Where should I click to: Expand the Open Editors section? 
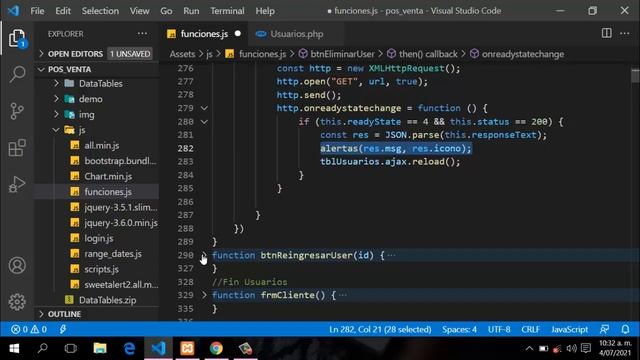pyautogui.click(x=41, y=54)
